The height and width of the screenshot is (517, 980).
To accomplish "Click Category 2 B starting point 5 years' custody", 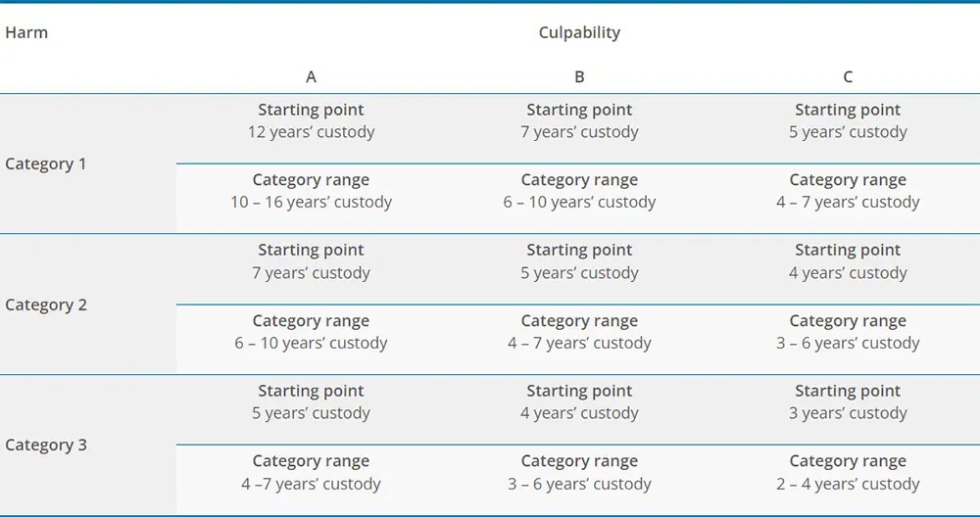I will 579,273.
